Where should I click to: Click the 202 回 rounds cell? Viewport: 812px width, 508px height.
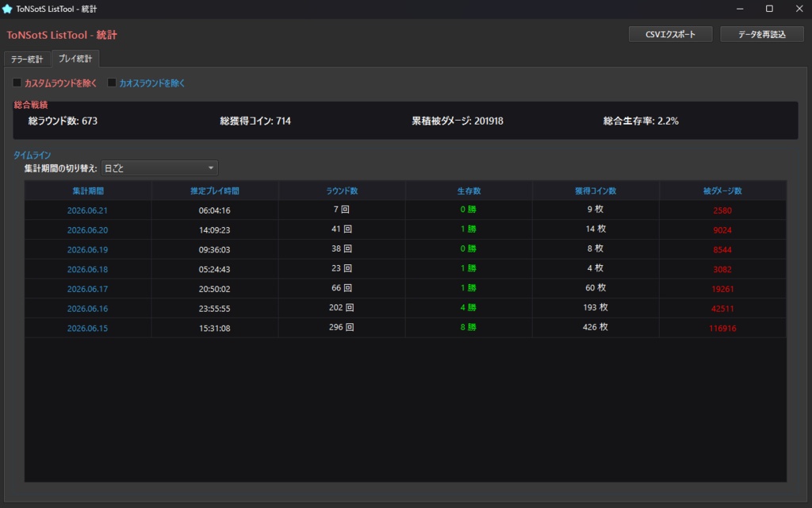pyautogui.click(x=342, y=308)
